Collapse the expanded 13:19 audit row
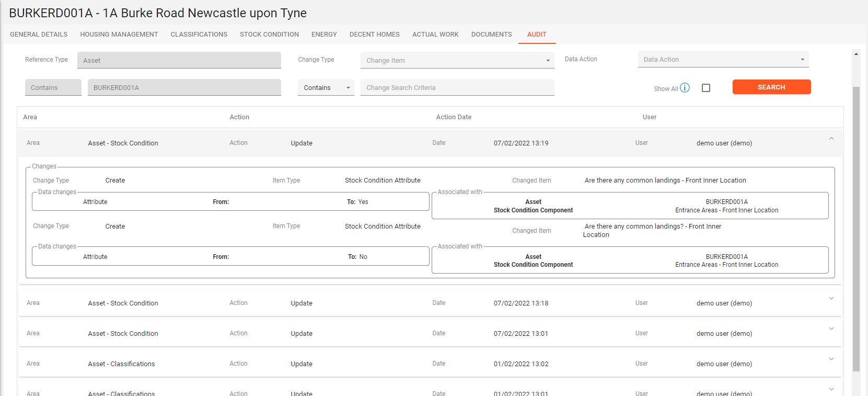868x396 pixels. [831, 139]
